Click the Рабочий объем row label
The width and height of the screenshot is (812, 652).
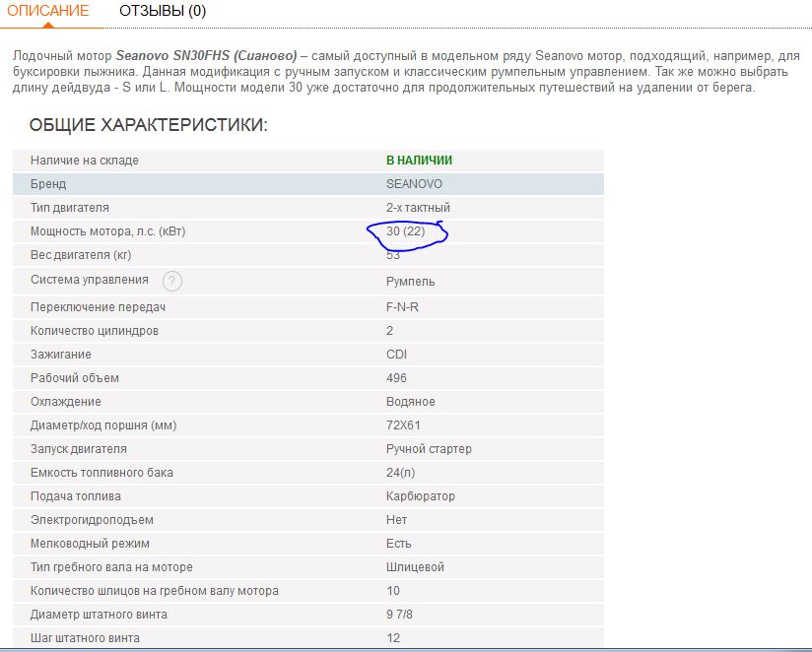[74, 378]
